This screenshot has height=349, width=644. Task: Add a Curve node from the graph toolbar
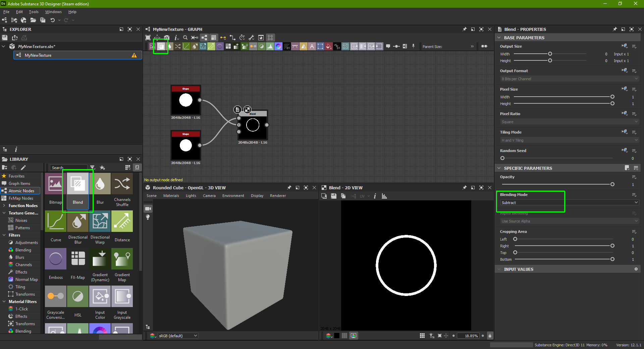coord(186,46)
